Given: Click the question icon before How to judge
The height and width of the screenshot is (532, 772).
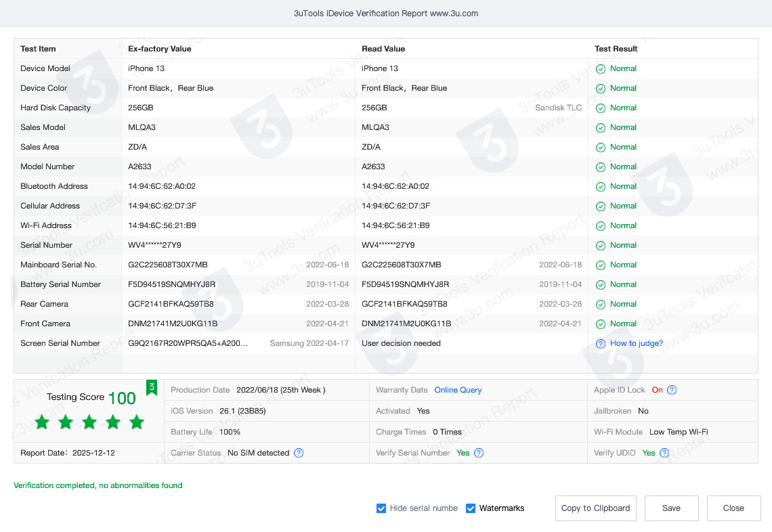Looking at the screenshot, I should (x=600, y=344).
